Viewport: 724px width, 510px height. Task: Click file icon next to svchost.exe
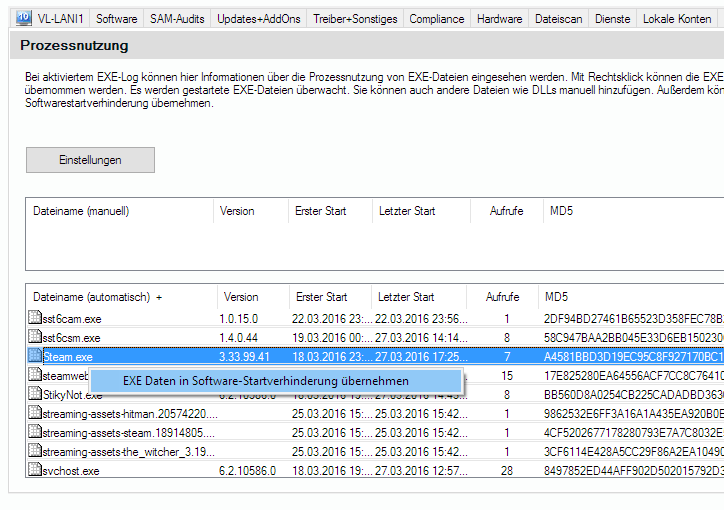(x=35, y=469)
